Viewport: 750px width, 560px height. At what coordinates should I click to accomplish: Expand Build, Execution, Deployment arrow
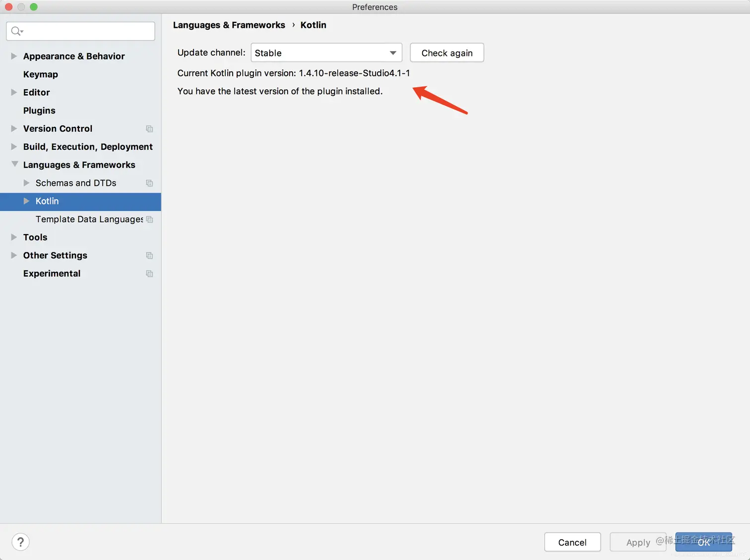click(x=14, y=147)
